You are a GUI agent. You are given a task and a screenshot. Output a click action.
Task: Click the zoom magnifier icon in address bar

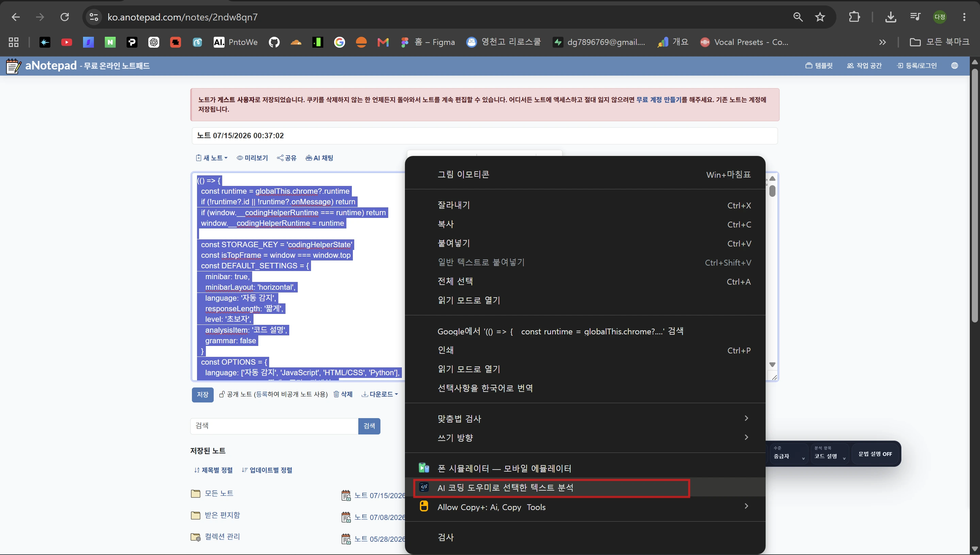798,17
